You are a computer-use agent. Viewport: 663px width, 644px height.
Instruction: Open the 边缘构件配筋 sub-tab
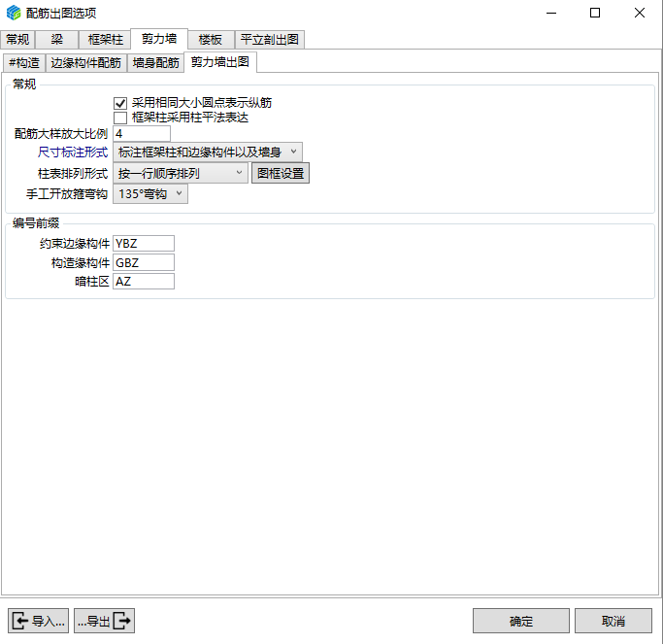coord(85,63)
